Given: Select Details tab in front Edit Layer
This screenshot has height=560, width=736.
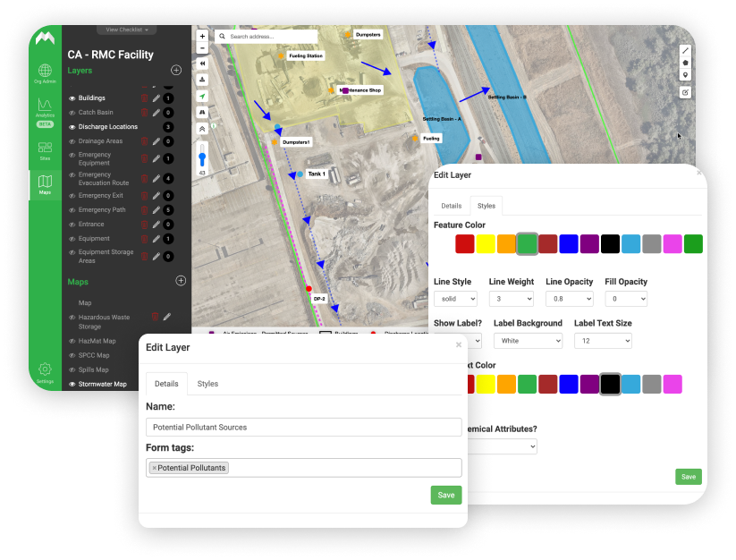Looking at the screenshot, I should (x=166, y=384).
